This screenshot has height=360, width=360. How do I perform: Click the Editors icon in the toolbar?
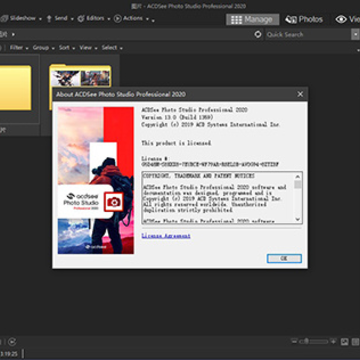tap(81, 19)
